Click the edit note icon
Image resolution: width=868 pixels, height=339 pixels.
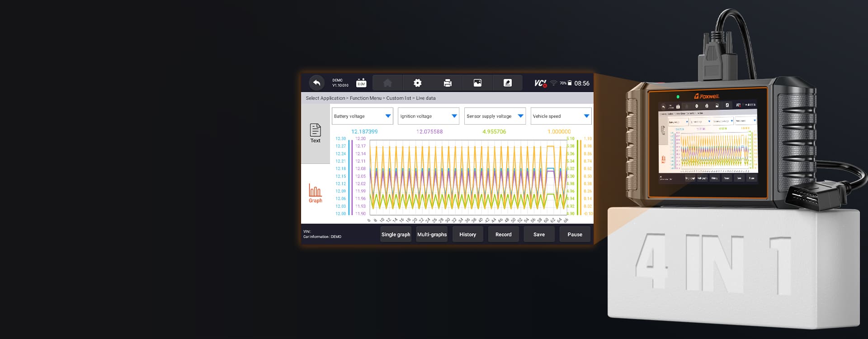pos(508,83)
